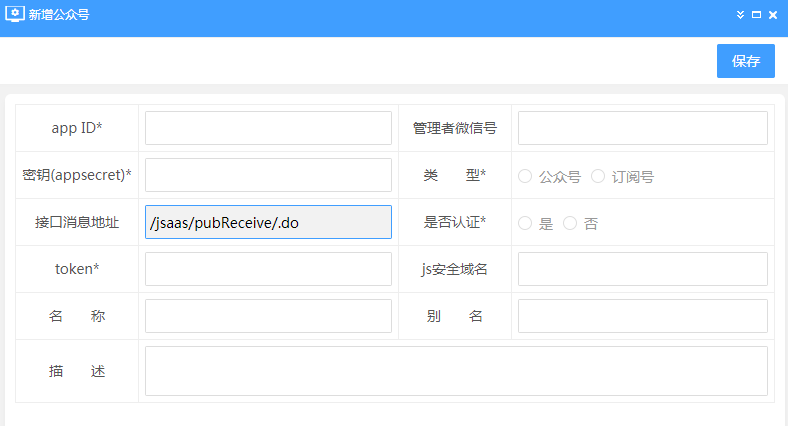This screenshot has height=426, width=788.
Task: Focus the 名称 input field
Action: (x=268, y=316)
